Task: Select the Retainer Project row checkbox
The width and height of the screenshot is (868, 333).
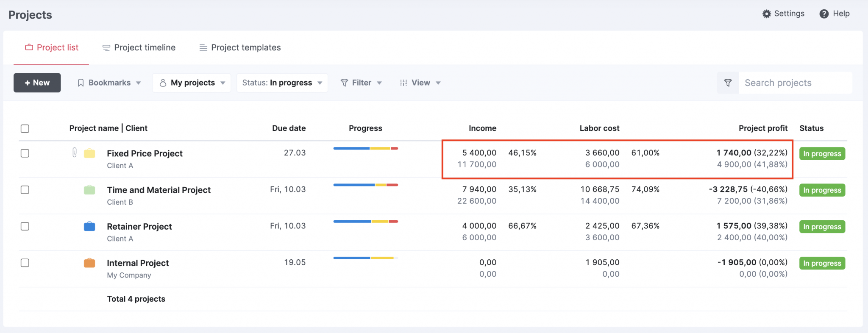Action: (x=25, y=227)
